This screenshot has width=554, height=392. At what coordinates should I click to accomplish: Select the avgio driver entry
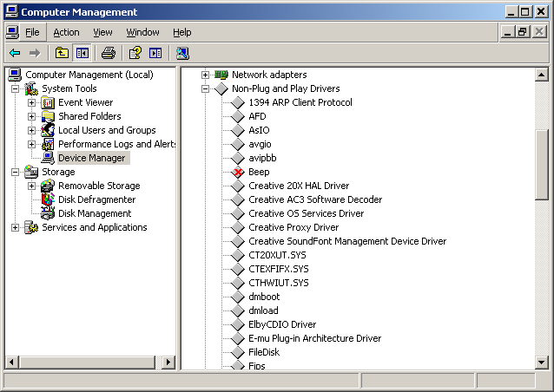(260, 144)
